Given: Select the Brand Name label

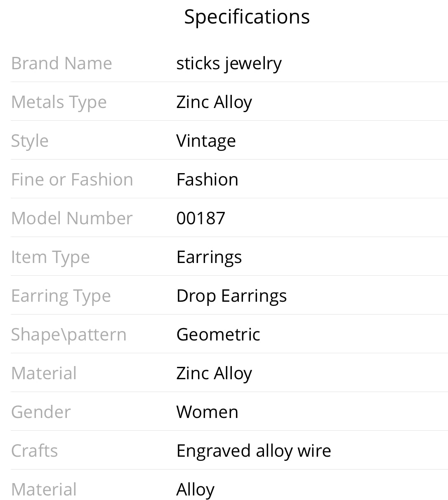Looking at the screenshot, I should point(61,63).
